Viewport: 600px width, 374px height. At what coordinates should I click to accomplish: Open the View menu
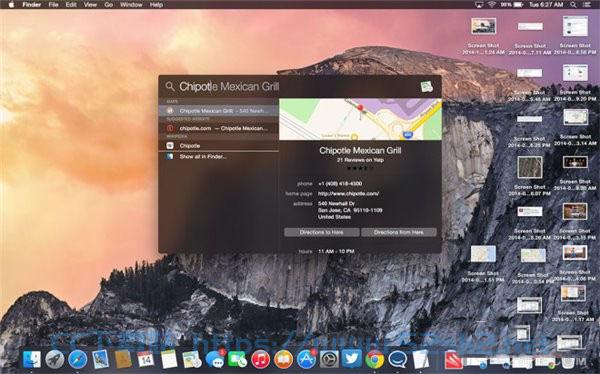(x=90, y=5)
